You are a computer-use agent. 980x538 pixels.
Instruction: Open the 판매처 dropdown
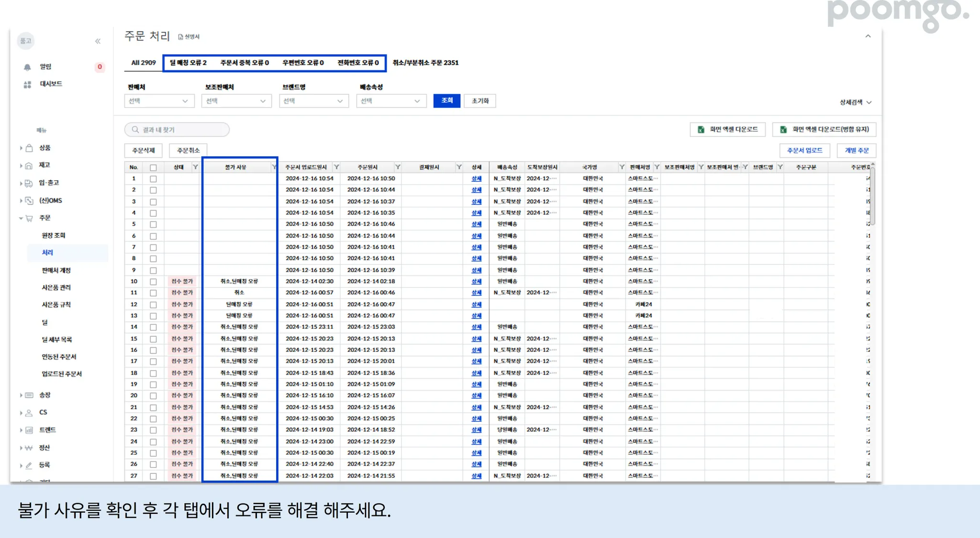[159, 101]
